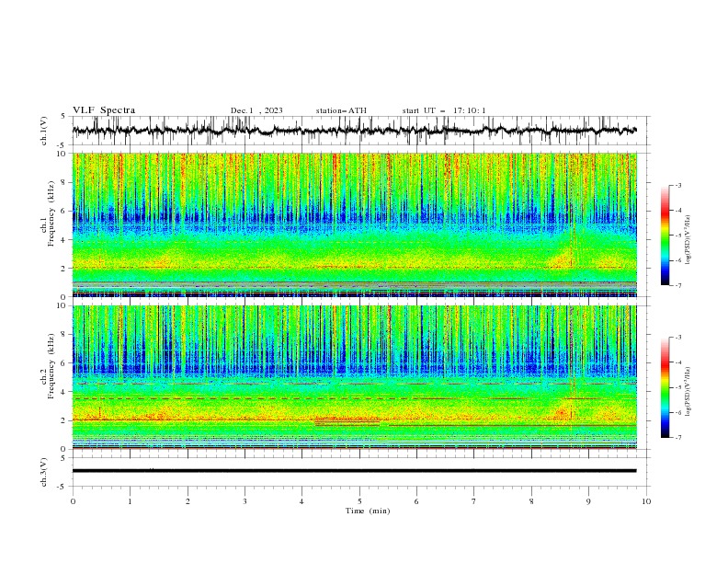
Task: Click the "ch.3(V)" axis label
Action: (x=44, y=472)
